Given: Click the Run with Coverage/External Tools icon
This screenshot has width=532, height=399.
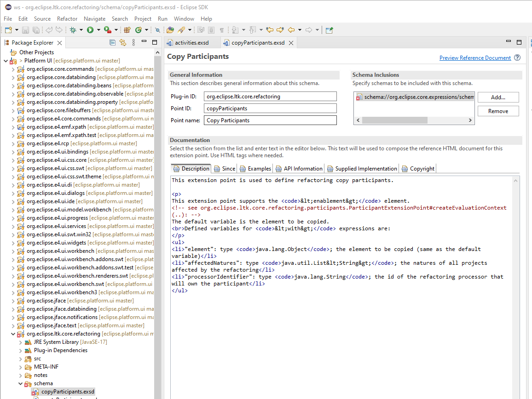Looking at the screenshot, I should (x=108, y=30).
